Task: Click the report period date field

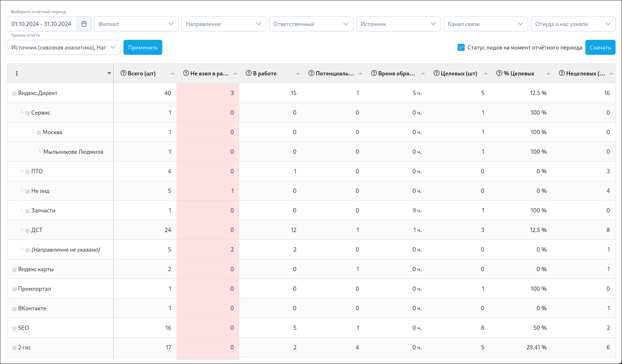Action: coord(42,24)
